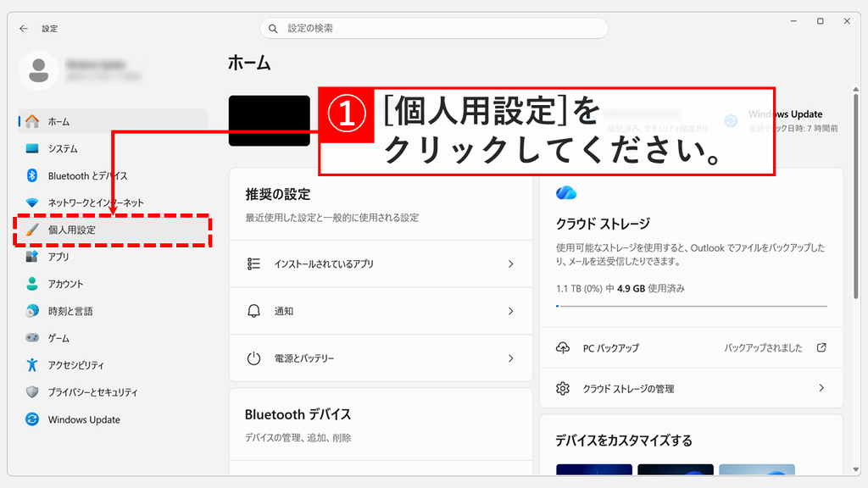The height and width of the screenshot is (488, 868).
Task: Click the accessibility figure icon
Action: [x=32, y=364]
